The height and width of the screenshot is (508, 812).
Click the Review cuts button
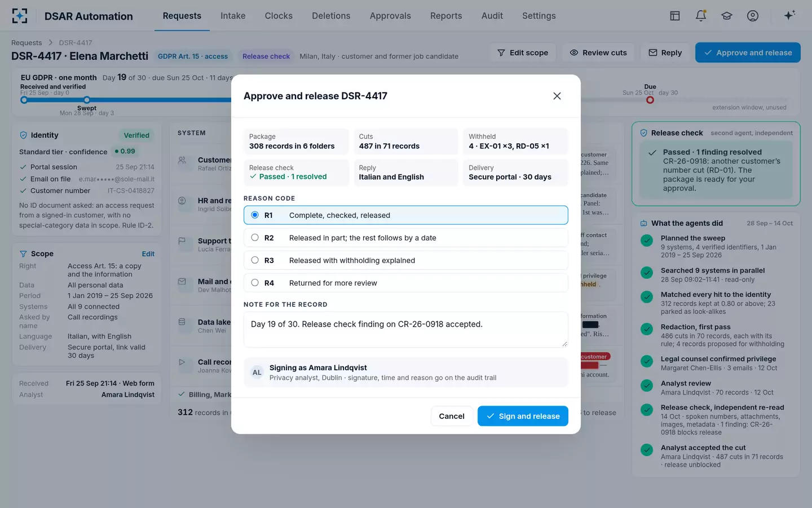(598, 52)
